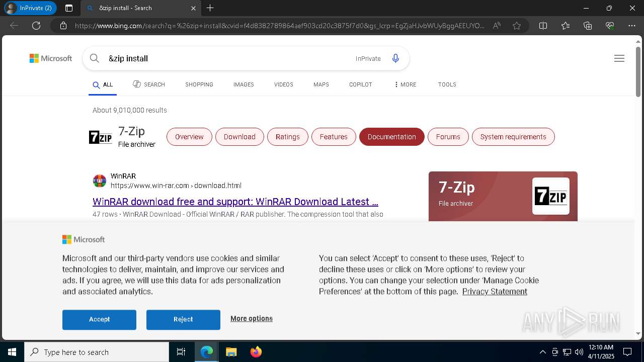The height and width of the screenshot is (362, 644).
Task: Click the Bing search query field
Action: click(226, 58)
